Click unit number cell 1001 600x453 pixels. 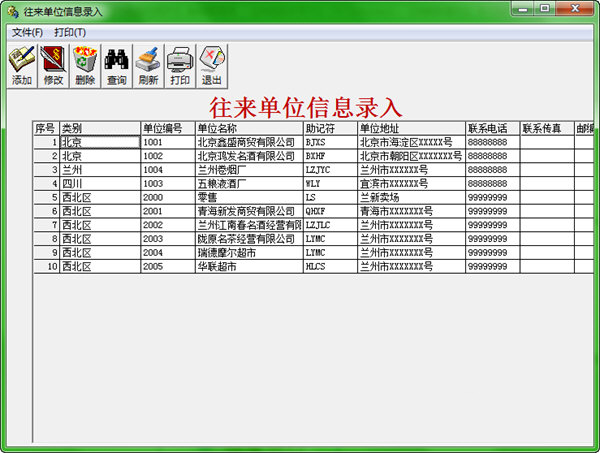click(168, 142)
